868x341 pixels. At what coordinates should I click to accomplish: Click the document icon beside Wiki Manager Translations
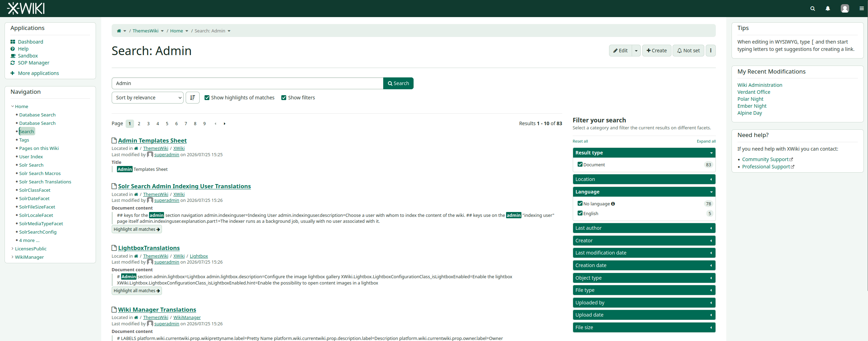(114, 310)
